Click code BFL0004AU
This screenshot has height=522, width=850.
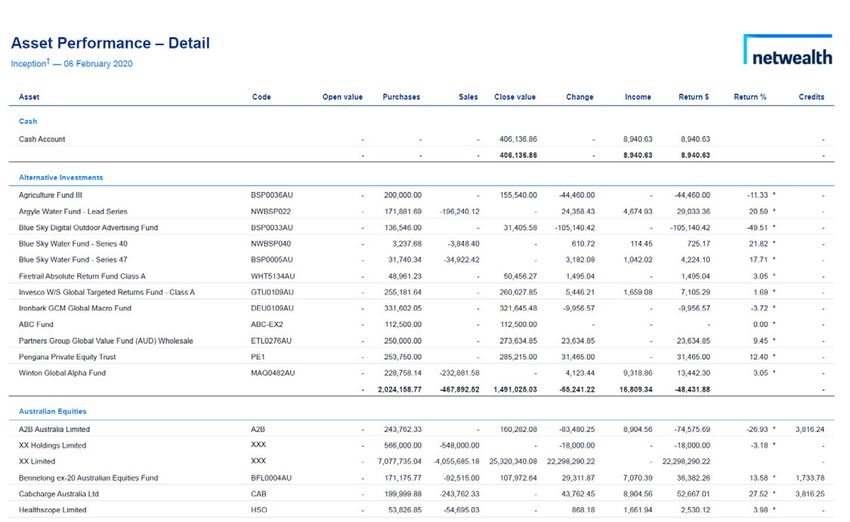click(271, 478)
